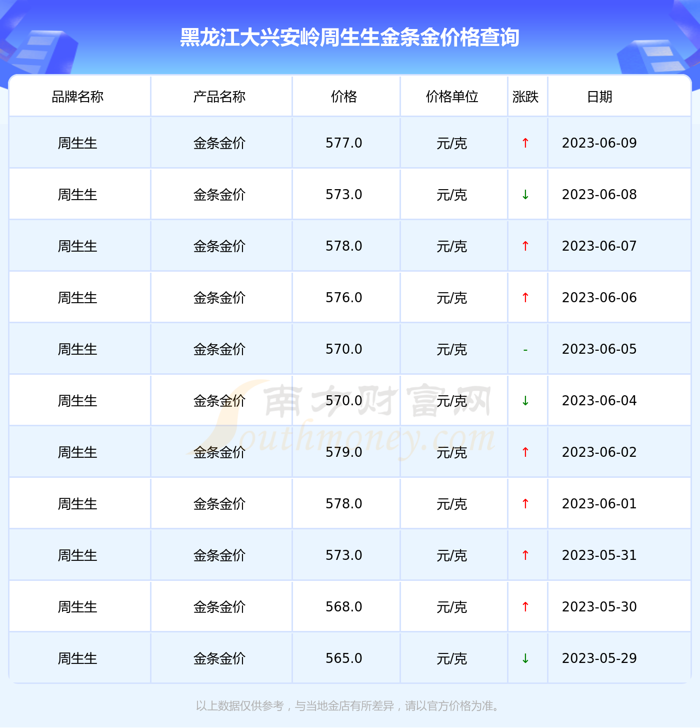Click the 价格单位 column header

pyautogui.click(x=452, y=97)
